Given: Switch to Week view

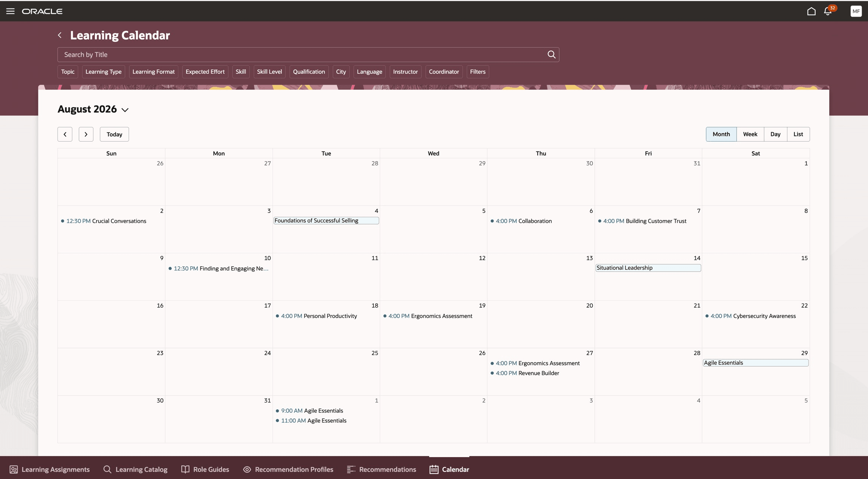Looking at the screenshot, I should [750, 134].
